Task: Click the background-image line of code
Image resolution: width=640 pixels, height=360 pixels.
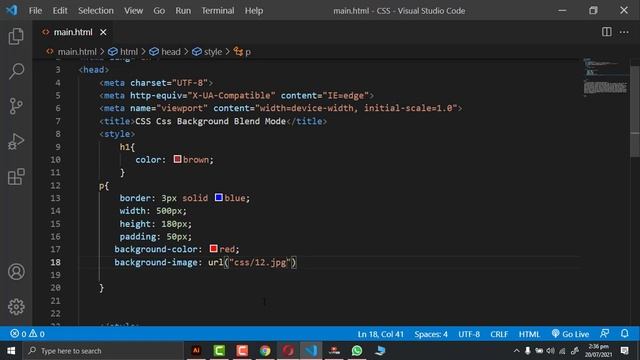Action: coord(205,262)
